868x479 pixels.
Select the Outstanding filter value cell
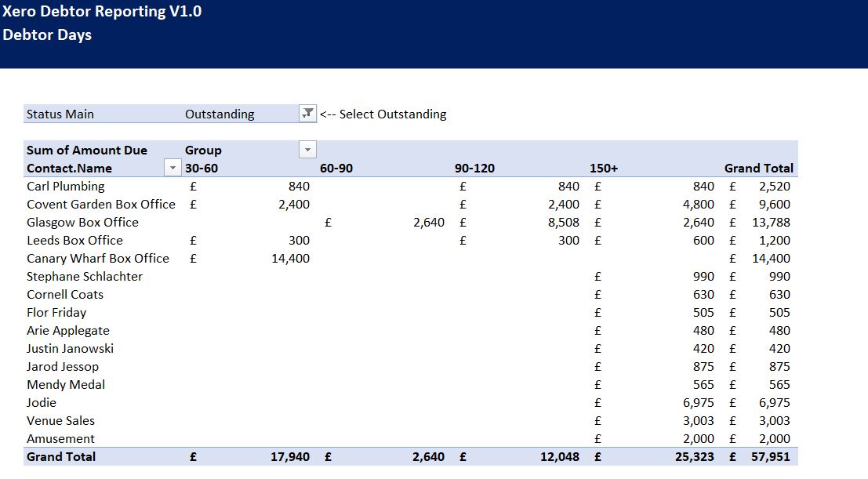click(x=220, y=114)
